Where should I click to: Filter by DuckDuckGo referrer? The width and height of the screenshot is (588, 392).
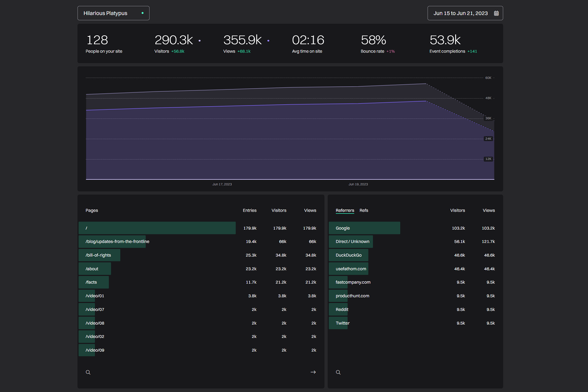[415, 255]
